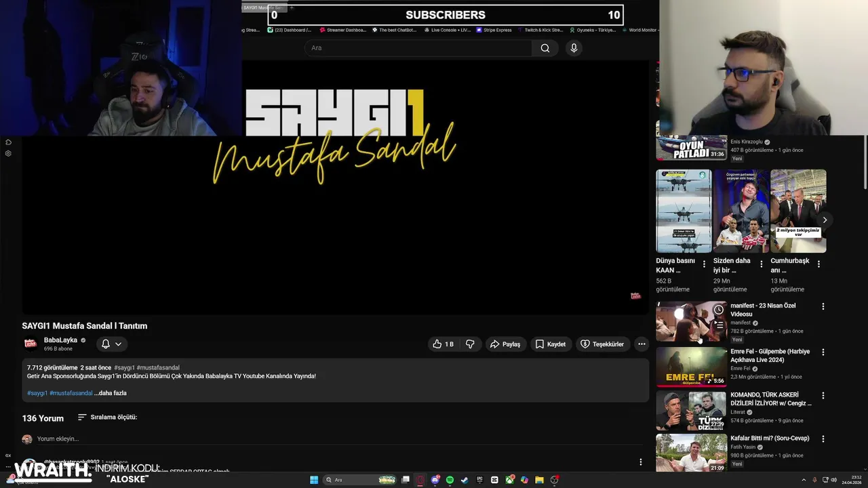Viewport: 868px width, 488px height.
Task: Open the Sizden daha iyi bir short thumbnail
Action: coord(741,211)
